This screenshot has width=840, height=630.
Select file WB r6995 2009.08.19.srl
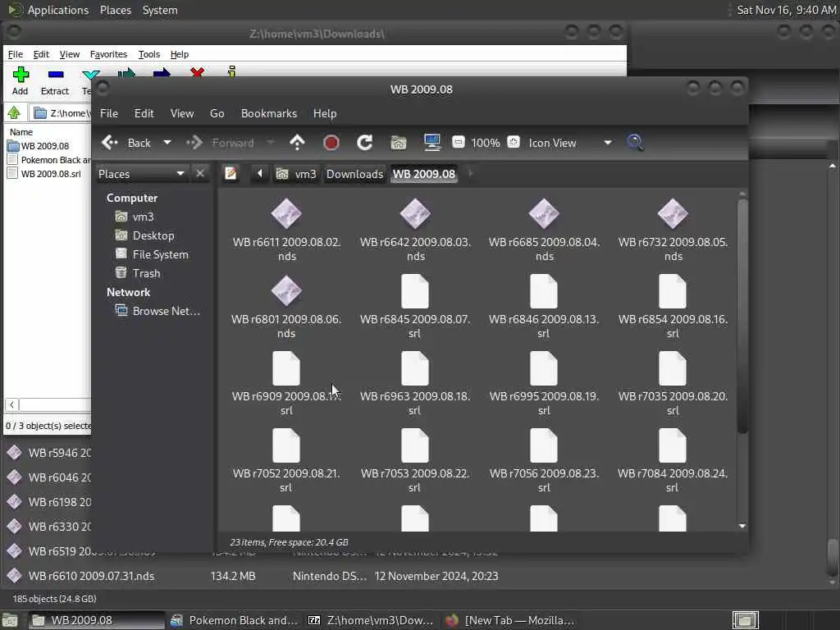coord(544,384)
